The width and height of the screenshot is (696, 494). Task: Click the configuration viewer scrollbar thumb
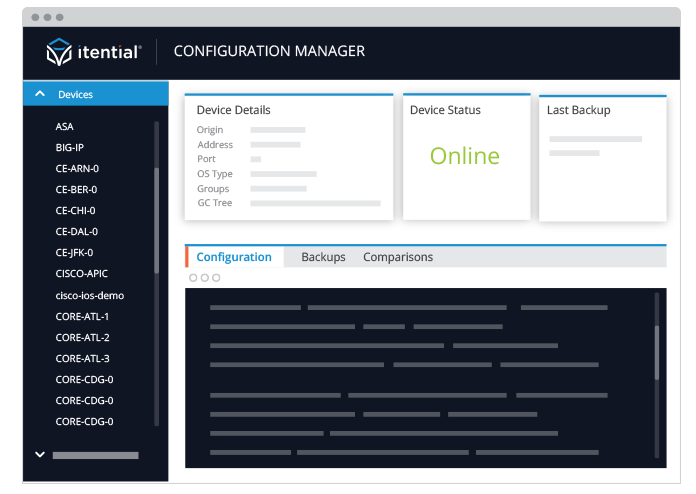click(657, 353)
